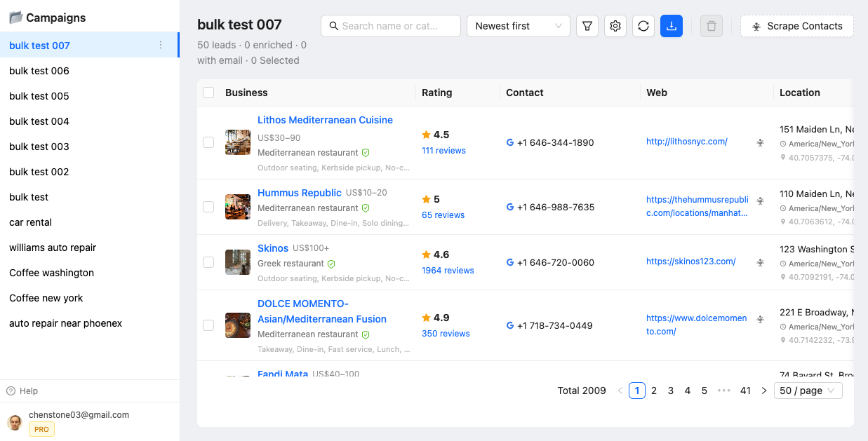
Task: Click the search name or category field
Action: pos(391,26)
